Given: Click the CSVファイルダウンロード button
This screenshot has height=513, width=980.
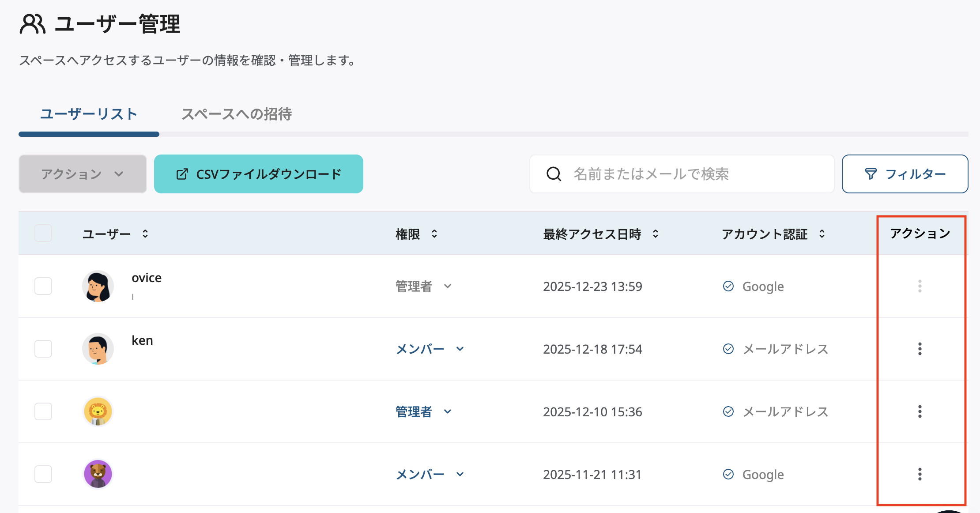Looking at the screenshot, I should tap(258, 174).
